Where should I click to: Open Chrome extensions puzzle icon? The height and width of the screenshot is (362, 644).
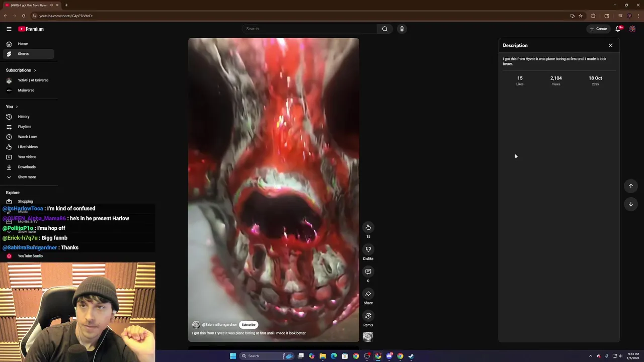click(593, 16)
